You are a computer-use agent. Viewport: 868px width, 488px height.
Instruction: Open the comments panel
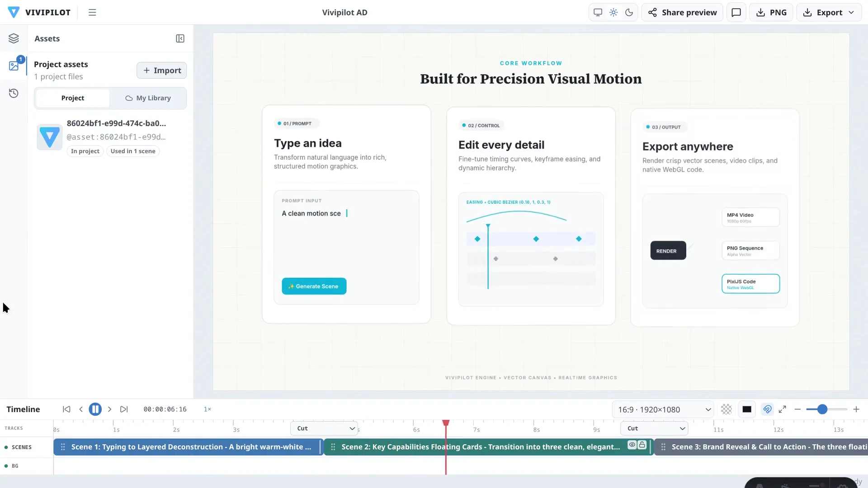click(x=736, y=12)
